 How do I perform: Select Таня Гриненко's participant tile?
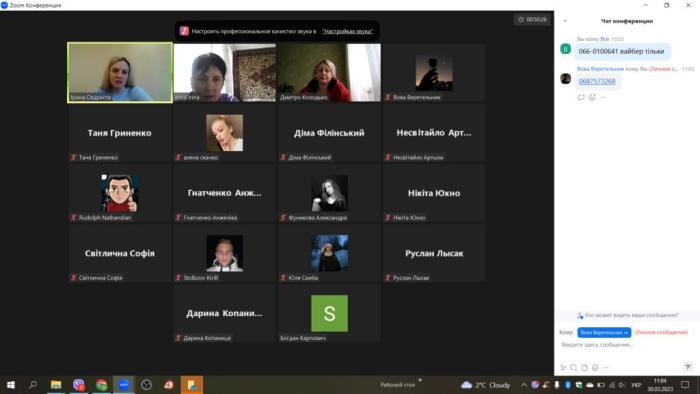click(120, 133)
